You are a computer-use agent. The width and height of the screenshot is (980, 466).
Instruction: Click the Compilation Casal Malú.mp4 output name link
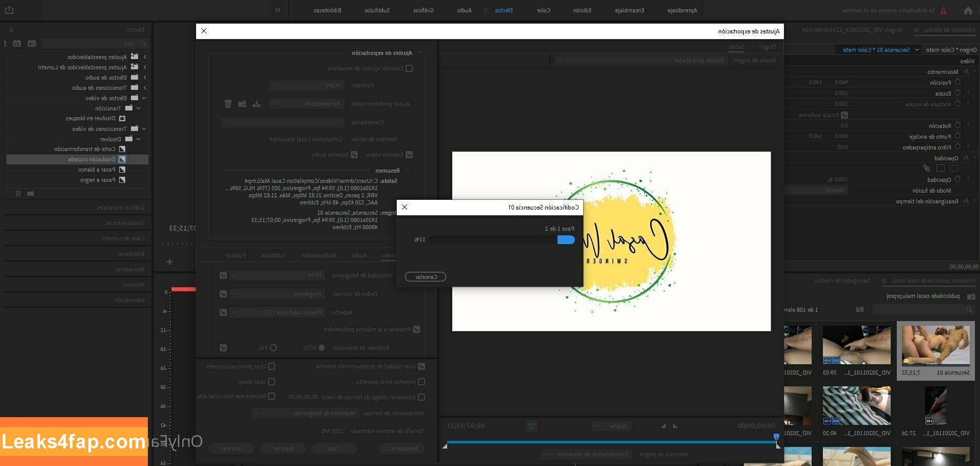click(306, 139)
